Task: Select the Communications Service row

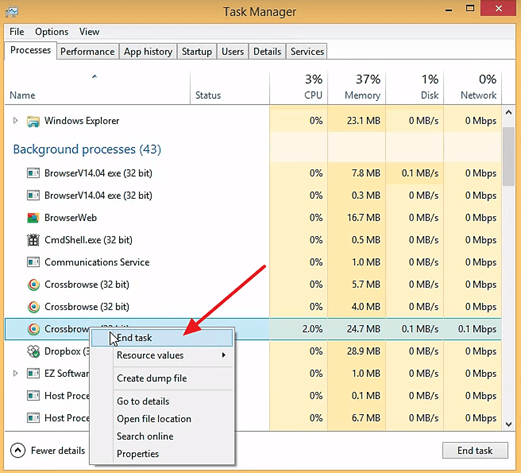Action: point(253,262)
